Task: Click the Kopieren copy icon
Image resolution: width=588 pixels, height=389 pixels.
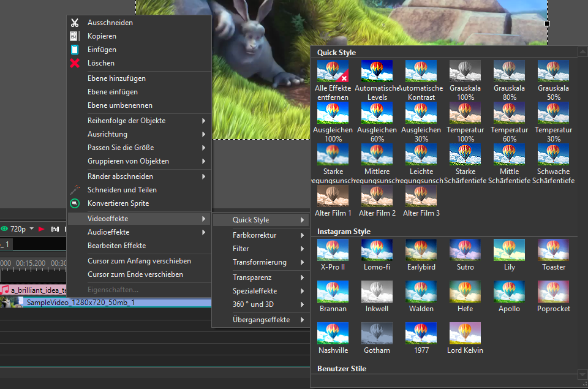Action: 75,36
